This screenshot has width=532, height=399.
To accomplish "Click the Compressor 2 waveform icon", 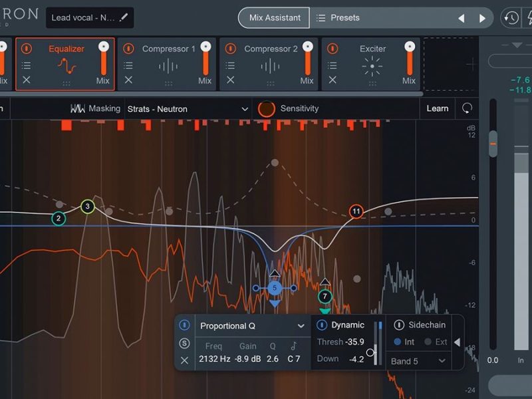I will point(271,66).
